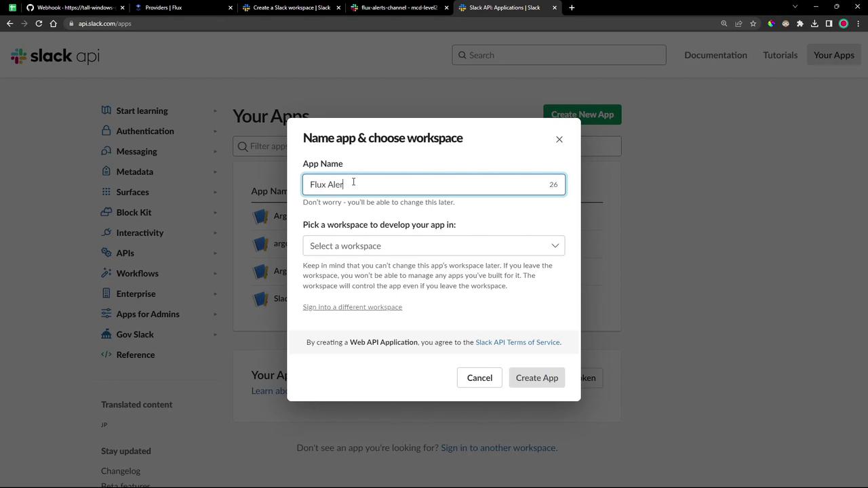Open the browser three-dot menu
The width and height of the screenshot is (868, 488).
pos(858,24)
